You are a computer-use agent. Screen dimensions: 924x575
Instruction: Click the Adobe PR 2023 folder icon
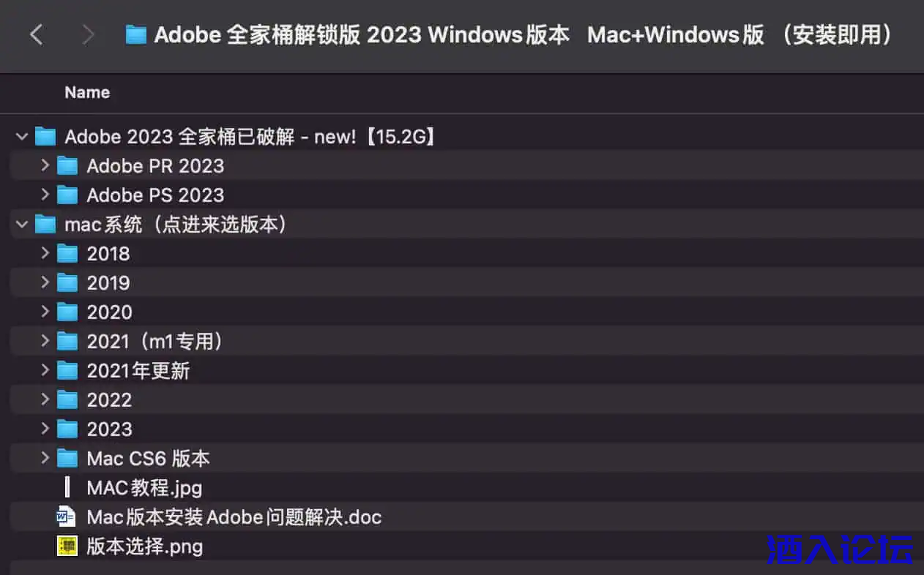(67, 166)
